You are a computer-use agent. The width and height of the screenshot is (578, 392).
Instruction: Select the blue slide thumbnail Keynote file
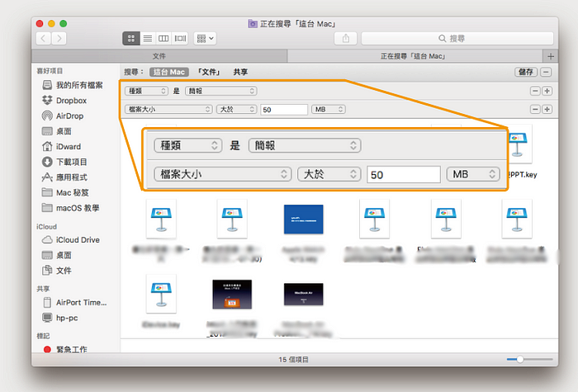click(x=303, y=220)
